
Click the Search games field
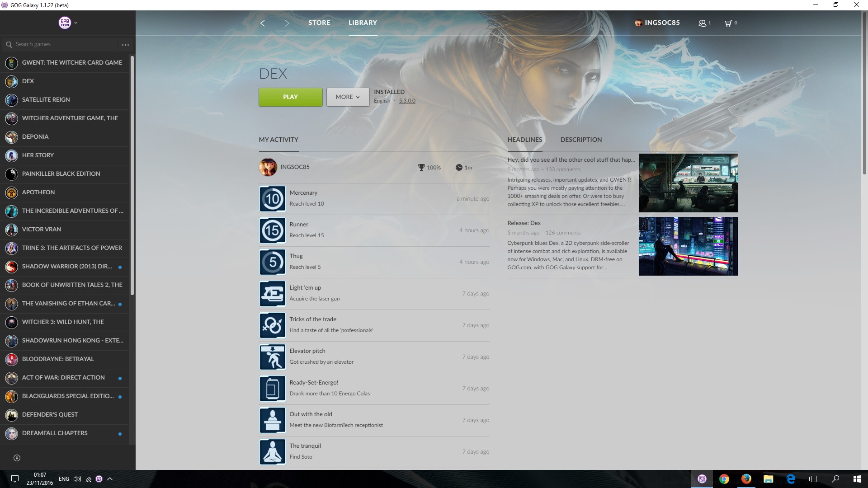point(60,44)
